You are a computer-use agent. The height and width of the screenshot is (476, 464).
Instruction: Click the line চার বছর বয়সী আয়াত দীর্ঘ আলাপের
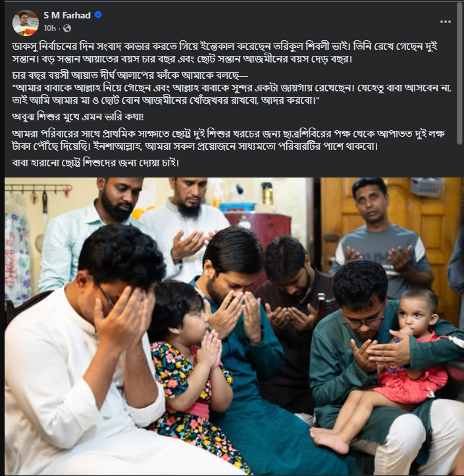coord(130,76)
